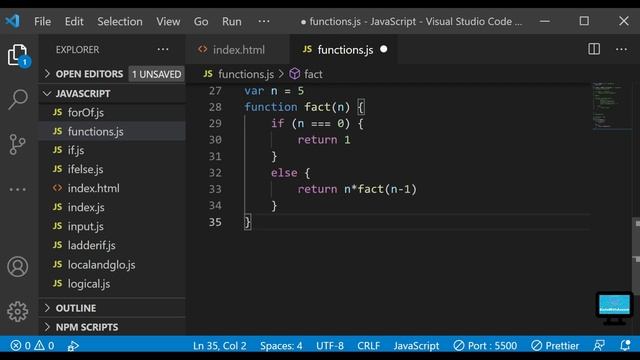Show hidden menu items ellipsis
The image size is (640, 360).
[264, 21]
